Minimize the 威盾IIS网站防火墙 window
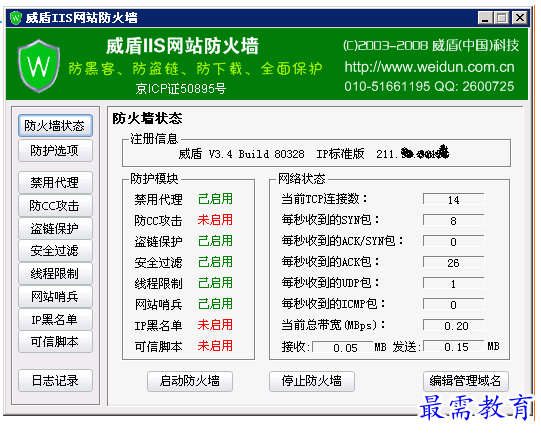The width and height of the screenshot is (541, 439). (x=485, y=18)
